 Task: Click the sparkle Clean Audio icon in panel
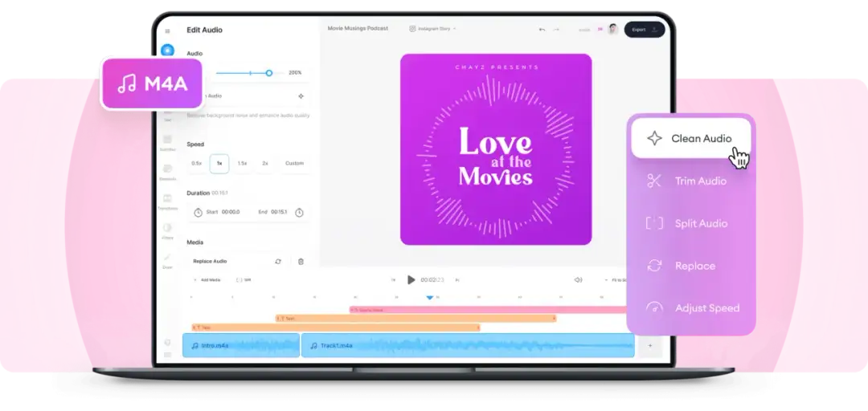301,96
